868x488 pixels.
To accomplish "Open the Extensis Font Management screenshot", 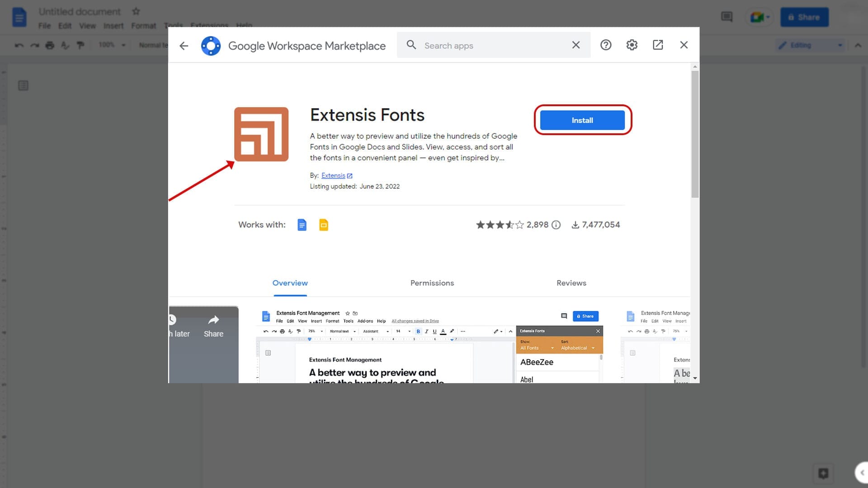I will pyautogui.click(x=429, y=345).
